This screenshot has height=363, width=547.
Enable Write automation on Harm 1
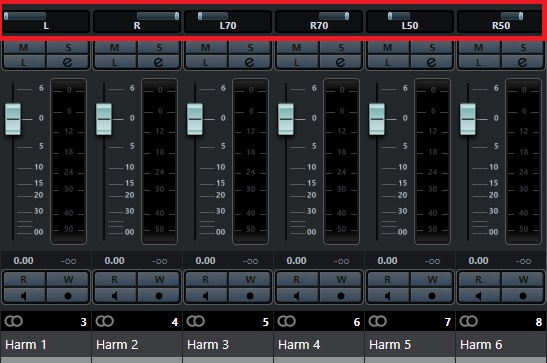(x=67, y=279)
